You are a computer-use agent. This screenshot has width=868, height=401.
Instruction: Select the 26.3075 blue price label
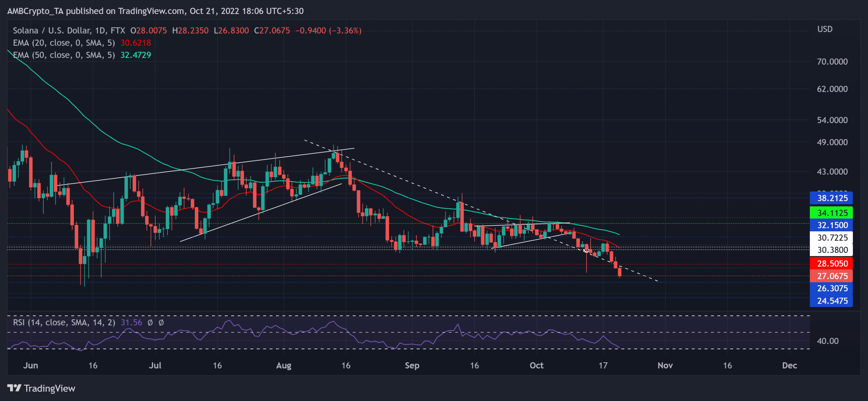click(831, 288)
